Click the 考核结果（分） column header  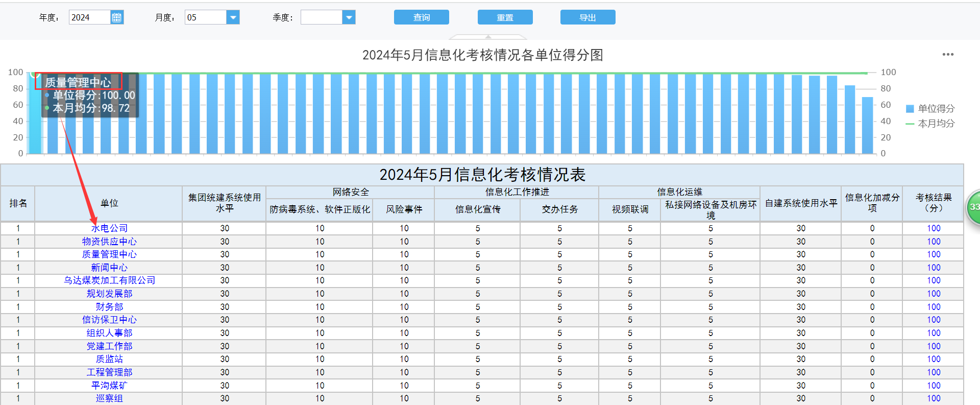pos(933,203)
